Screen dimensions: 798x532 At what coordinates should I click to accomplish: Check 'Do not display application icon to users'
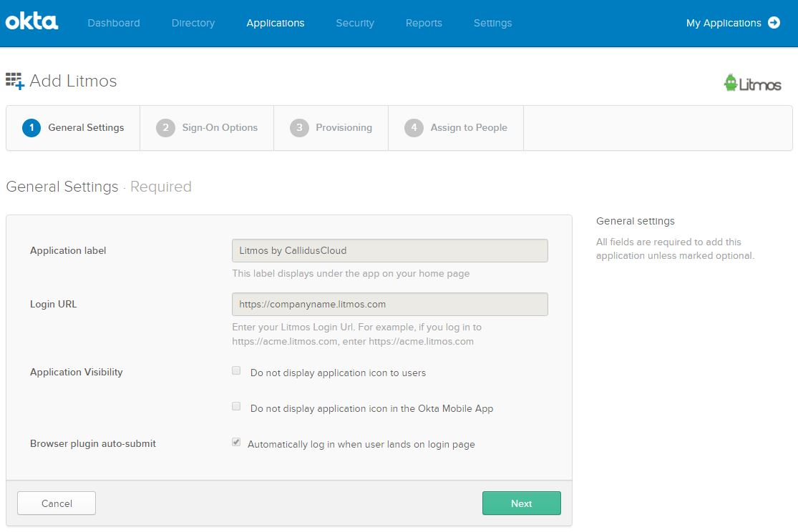coord(236,371)
